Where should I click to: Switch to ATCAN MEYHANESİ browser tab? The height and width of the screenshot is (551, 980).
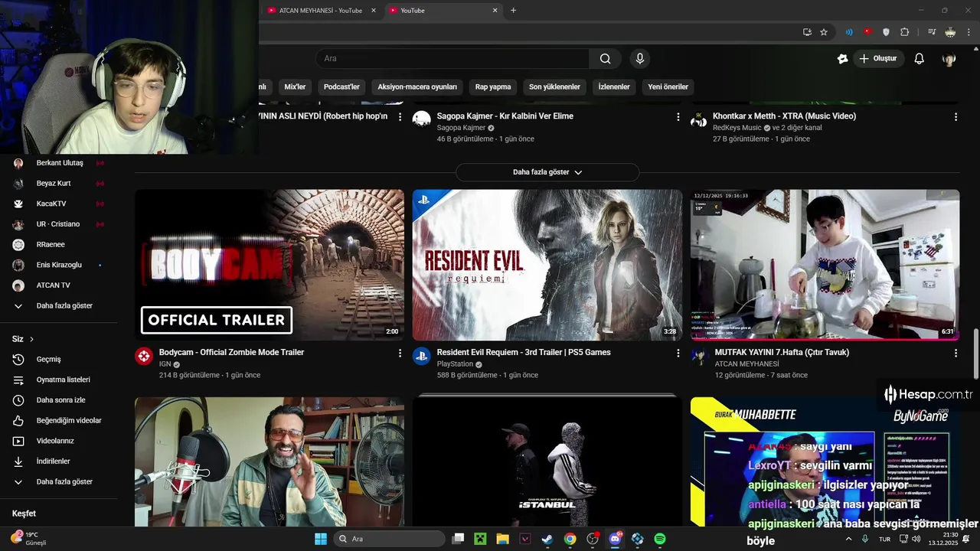(x=321, y=11)
